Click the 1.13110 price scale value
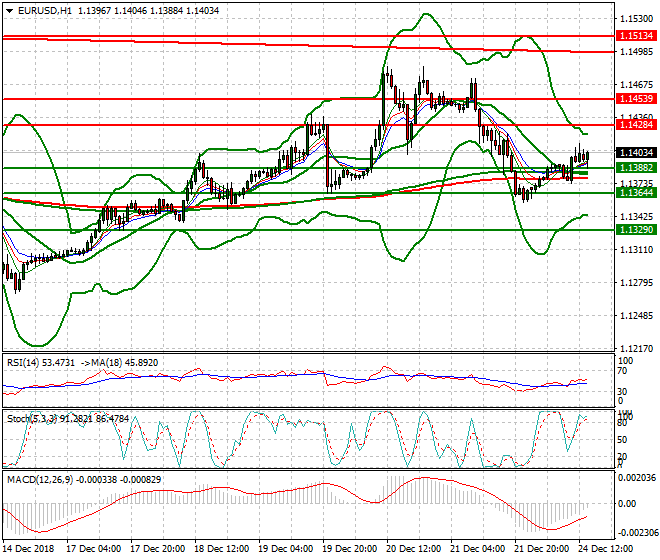This screenshot has width=660, height=560. coord(637,250)
